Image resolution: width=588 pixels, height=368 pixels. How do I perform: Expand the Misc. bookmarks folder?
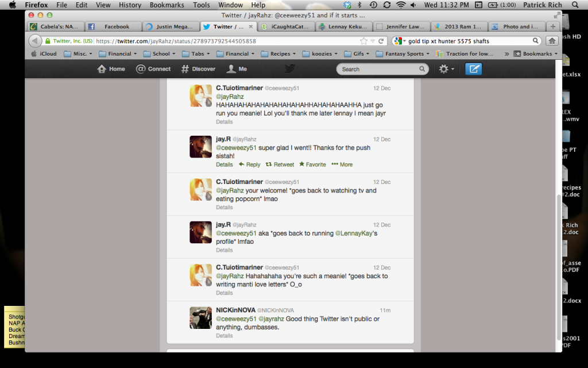click(x=78, y=53)
